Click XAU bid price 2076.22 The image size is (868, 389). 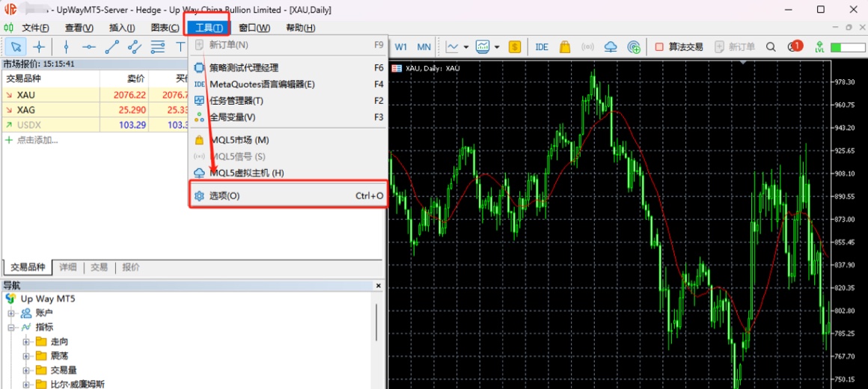click(129, 94)
